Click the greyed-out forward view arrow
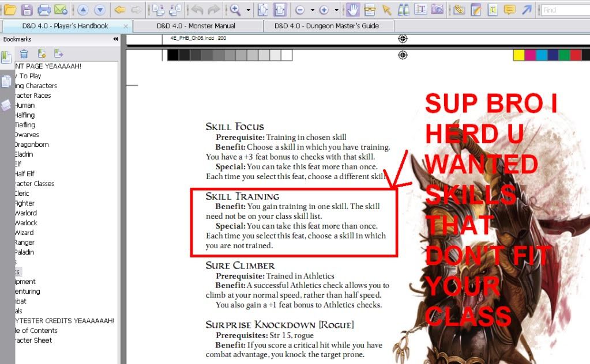Viewport: 590px width, 364px height. 137,10
